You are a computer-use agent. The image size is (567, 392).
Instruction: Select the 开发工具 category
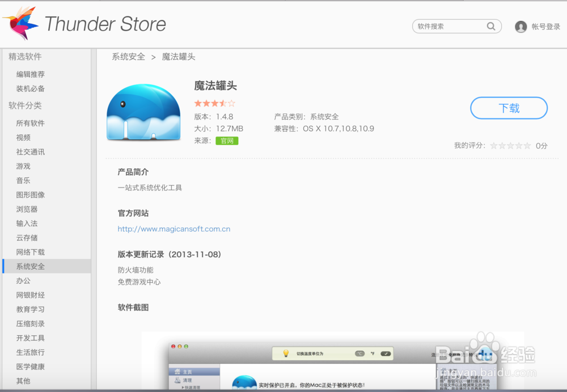pyautogui.click(x=31, y=338)
